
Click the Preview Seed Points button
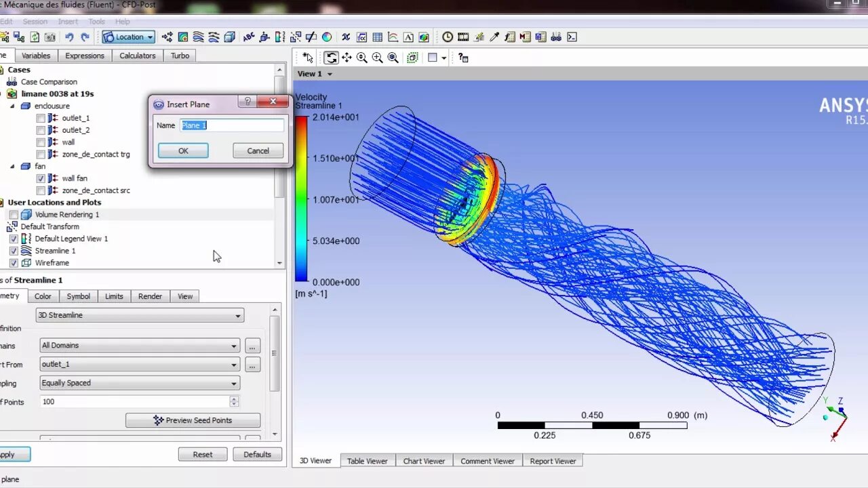[x=193, y=420]
